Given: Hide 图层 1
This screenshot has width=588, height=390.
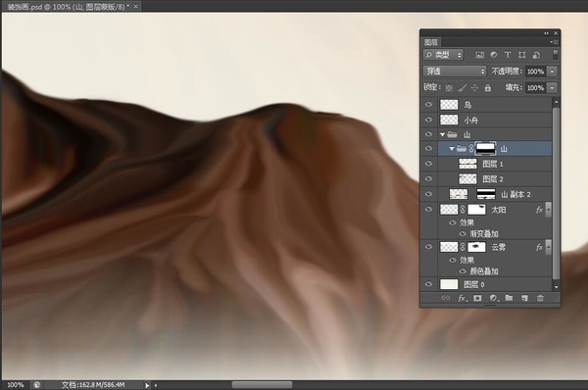Looking at the screenshot, I should (x=429, y=164).
